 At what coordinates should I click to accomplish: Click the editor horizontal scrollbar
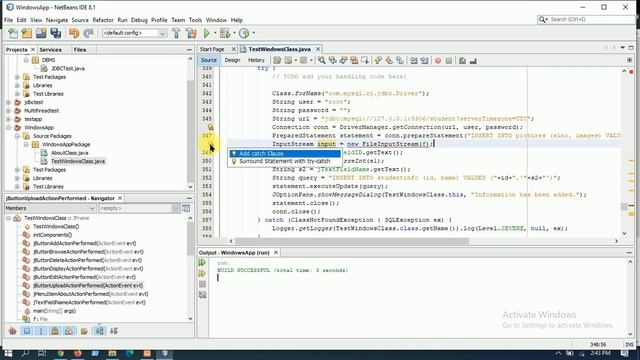click(x=352, y=241)
